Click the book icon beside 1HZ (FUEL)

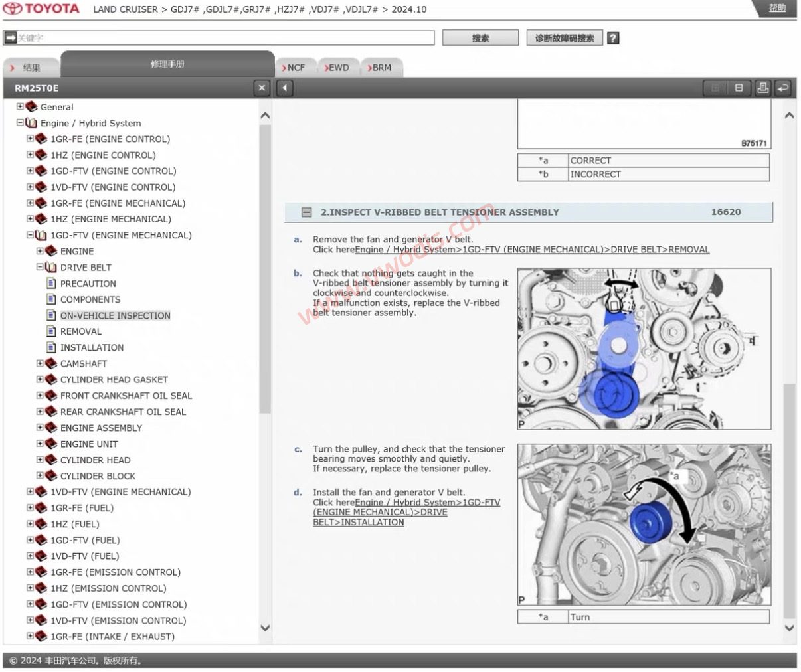[x=41, y=523]
